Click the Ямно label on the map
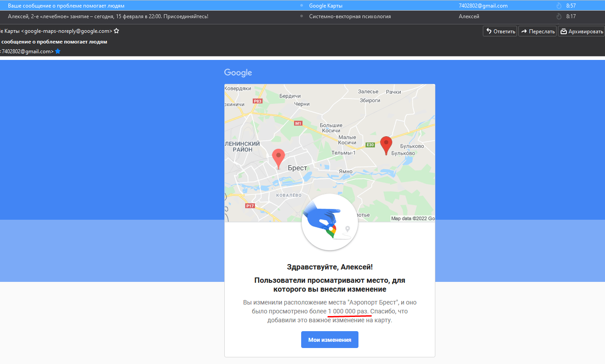Image resolution: width=605 pixels, height=364 pixels. pos(346,171)
